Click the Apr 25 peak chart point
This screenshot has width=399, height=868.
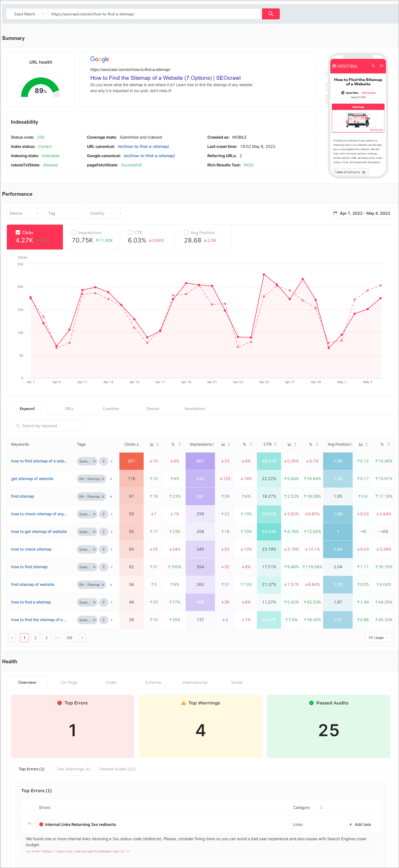coord(264,274)
